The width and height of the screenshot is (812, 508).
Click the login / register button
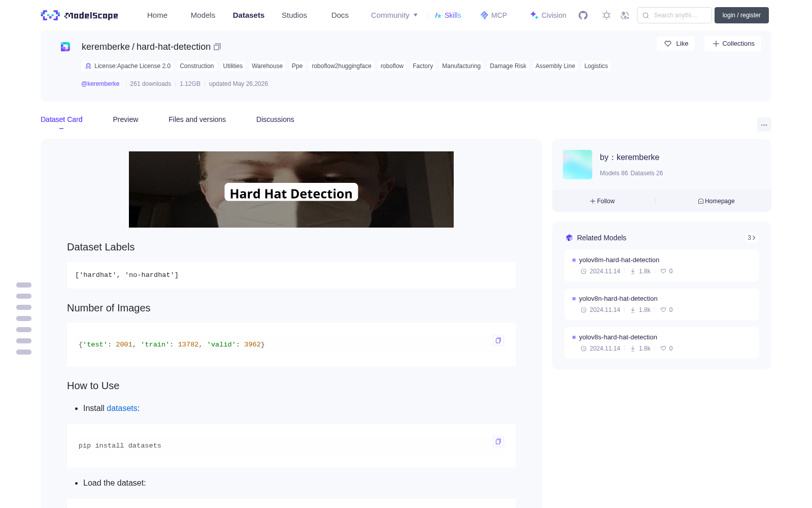pyautogui.click(x=741, y=15)
